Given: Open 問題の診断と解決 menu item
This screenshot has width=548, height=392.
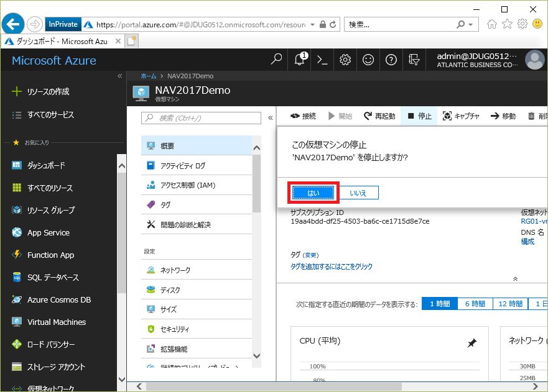Looking at the screenshot, I should coord(197,224).
